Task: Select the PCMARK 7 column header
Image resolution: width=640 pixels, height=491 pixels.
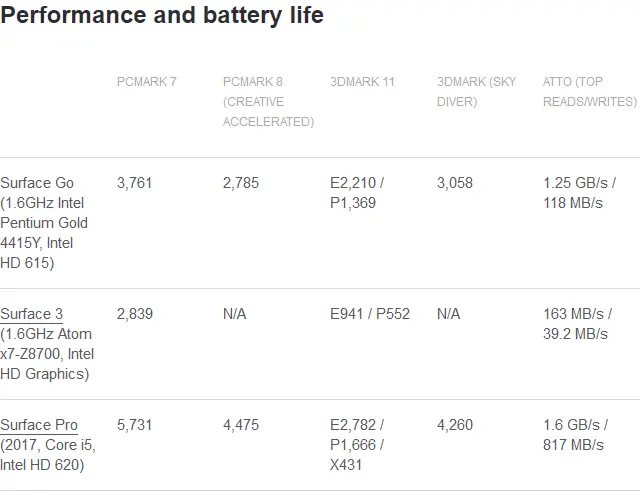Action: coord(147,82)
